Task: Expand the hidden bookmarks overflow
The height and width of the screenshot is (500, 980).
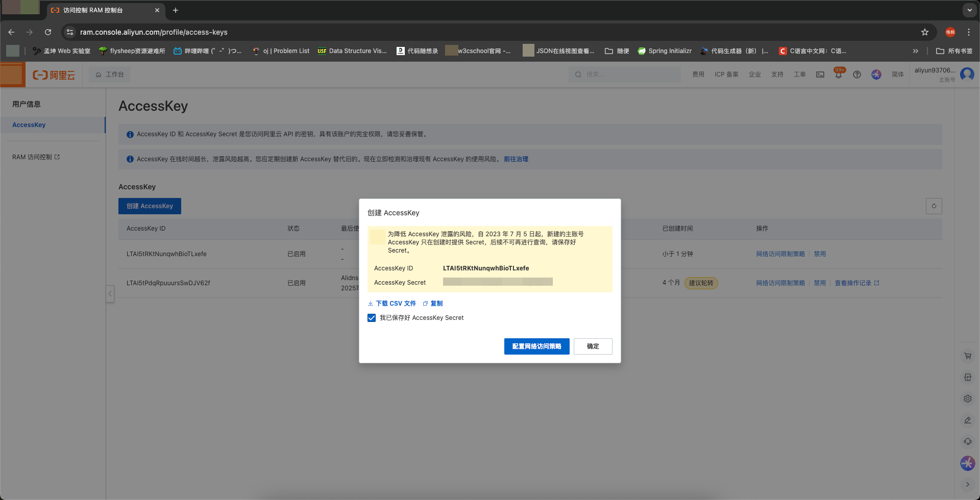Action: coord(915,51)
